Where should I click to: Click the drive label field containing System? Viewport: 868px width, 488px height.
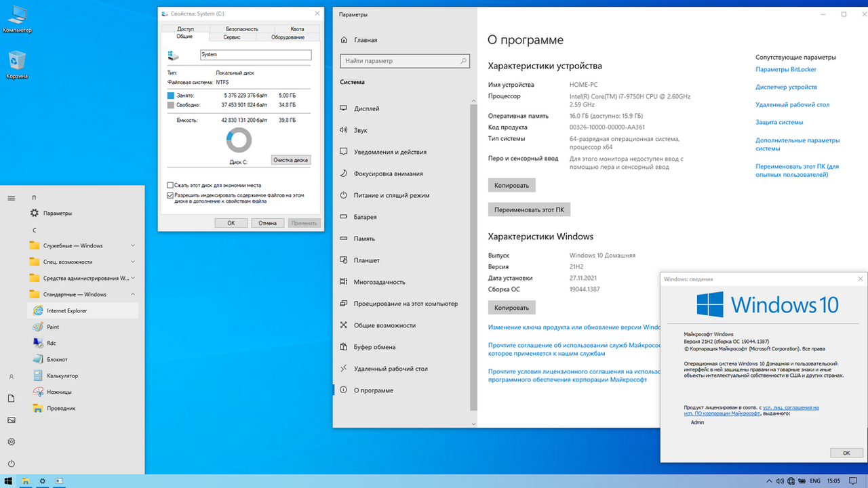point(256,55)
